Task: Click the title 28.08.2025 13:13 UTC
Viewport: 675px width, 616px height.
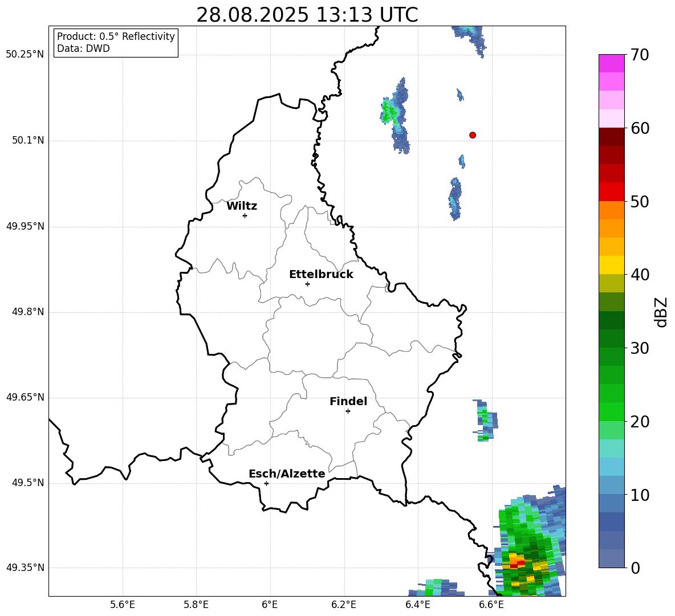Action: pos(307,15)
